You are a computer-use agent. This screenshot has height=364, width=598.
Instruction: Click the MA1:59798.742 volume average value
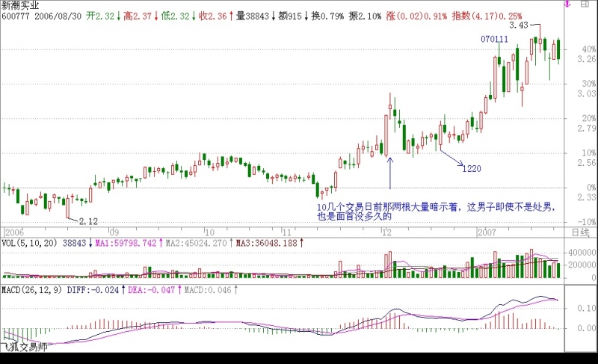coord(126,243)
